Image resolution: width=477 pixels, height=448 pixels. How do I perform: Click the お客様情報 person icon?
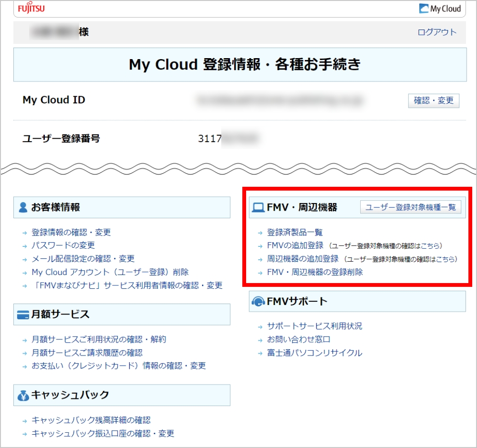[23, 207]
